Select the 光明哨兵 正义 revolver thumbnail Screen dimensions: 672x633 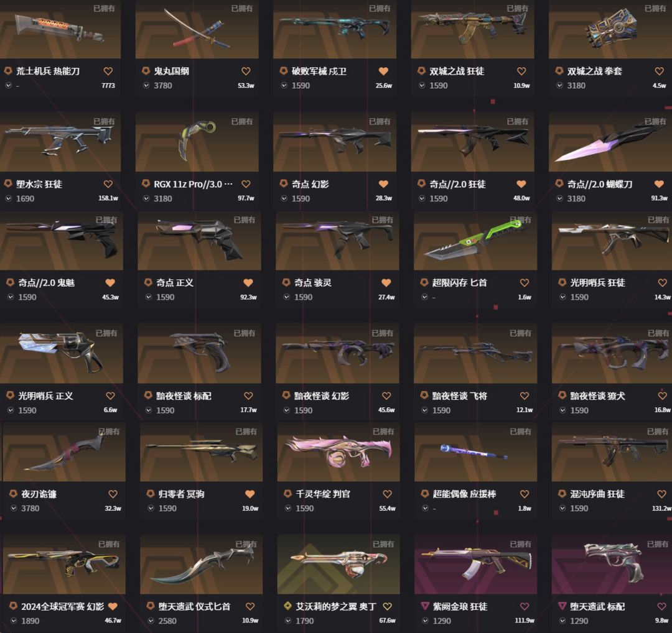click(61, 353)
